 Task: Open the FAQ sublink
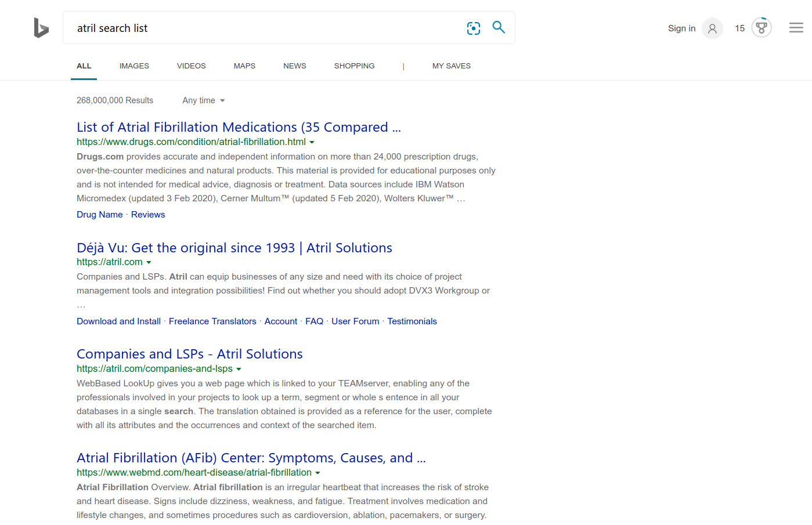click(314, 321)
